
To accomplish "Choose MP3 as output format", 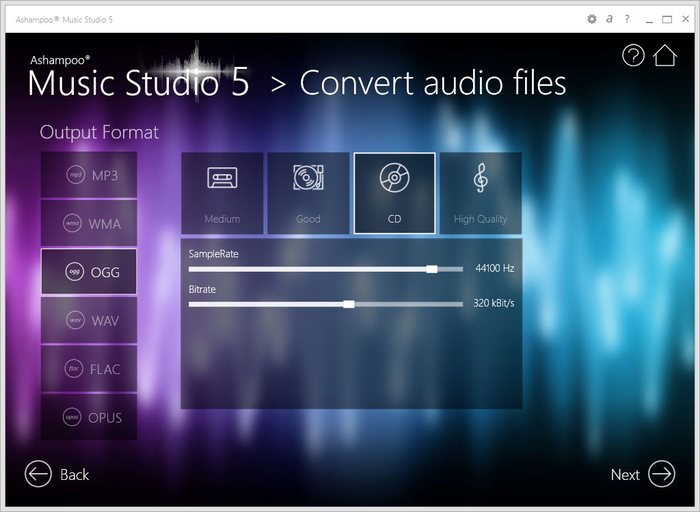I will click(x=89, y=175).
